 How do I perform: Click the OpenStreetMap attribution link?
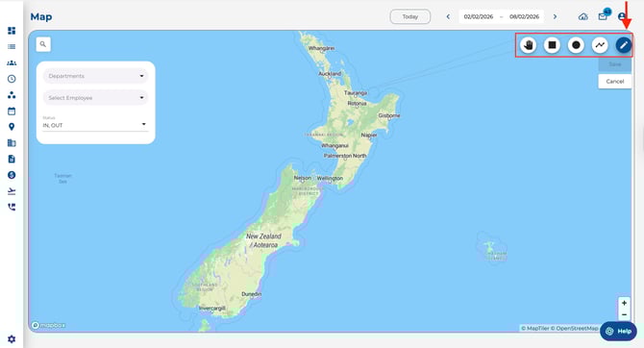[574, 328]
